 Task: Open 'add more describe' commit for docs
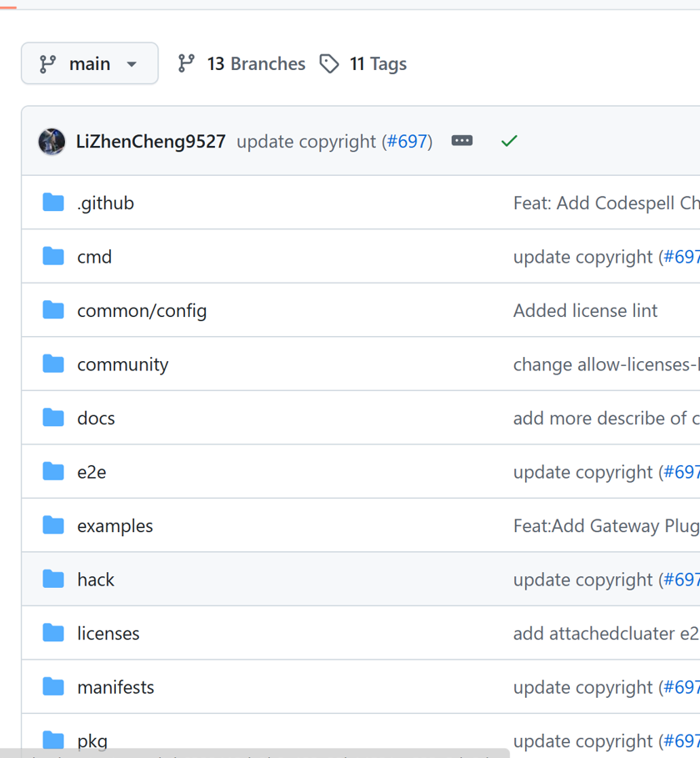pyautogui.click(x=607, y=418)
